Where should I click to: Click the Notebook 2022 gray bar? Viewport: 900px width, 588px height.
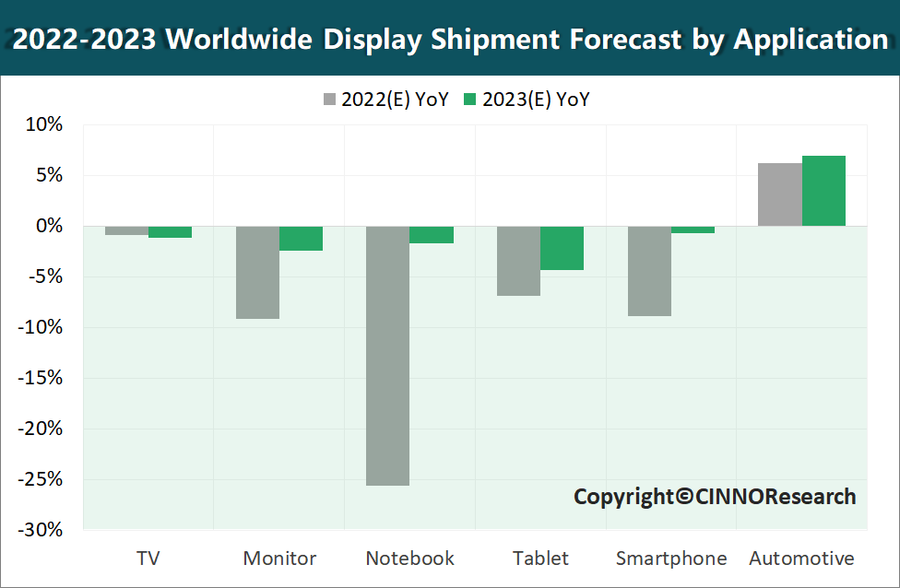point(387,356)
